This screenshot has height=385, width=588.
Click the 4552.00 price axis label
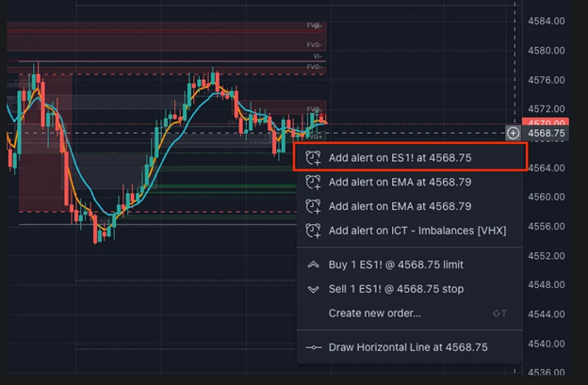point(547,256)
